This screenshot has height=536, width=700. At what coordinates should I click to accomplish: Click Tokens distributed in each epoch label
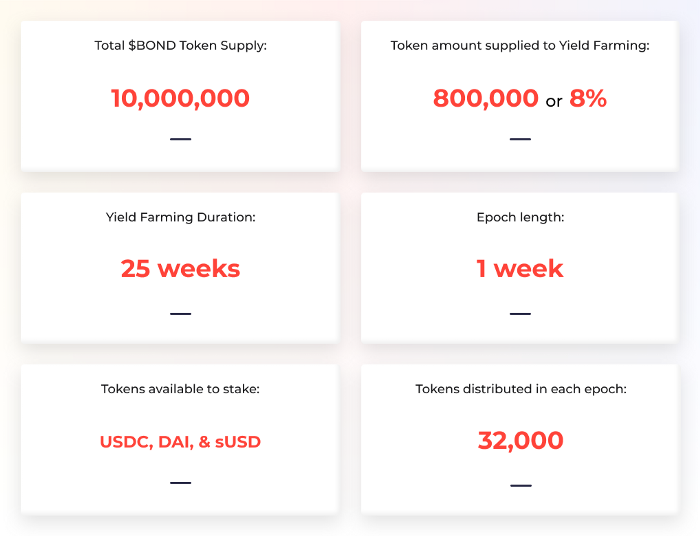[x=521, y=389]
